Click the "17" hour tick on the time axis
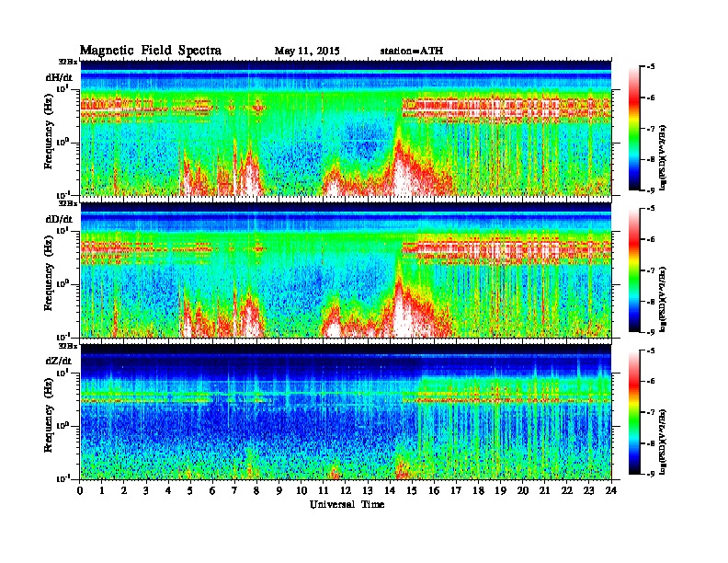 (456, 491)
